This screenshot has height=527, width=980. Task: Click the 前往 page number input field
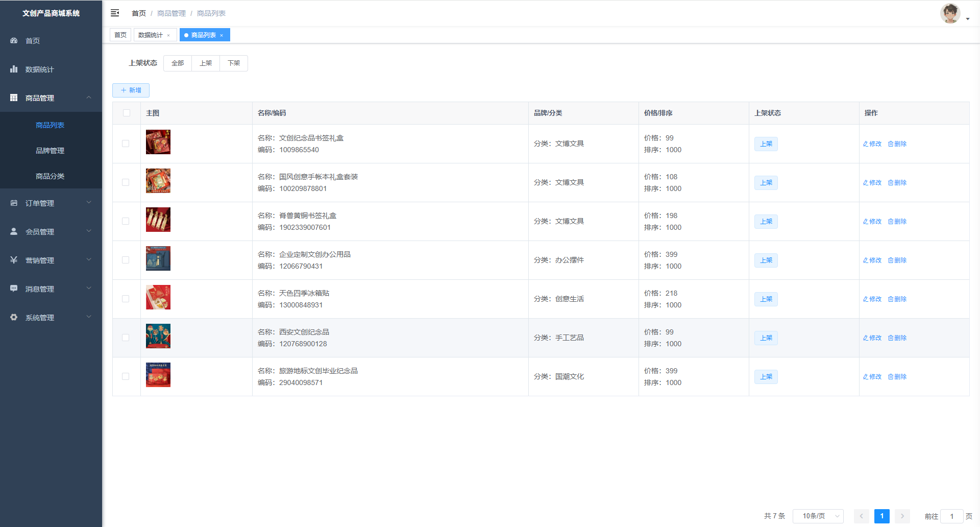point(951,516)
